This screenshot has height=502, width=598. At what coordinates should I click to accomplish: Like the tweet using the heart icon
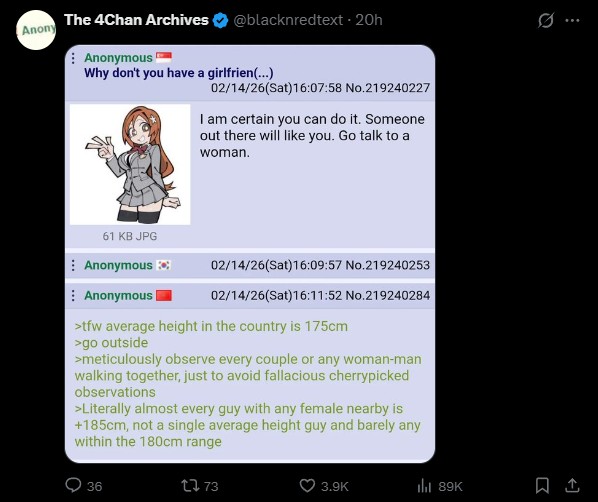click(x=307, y=486)
